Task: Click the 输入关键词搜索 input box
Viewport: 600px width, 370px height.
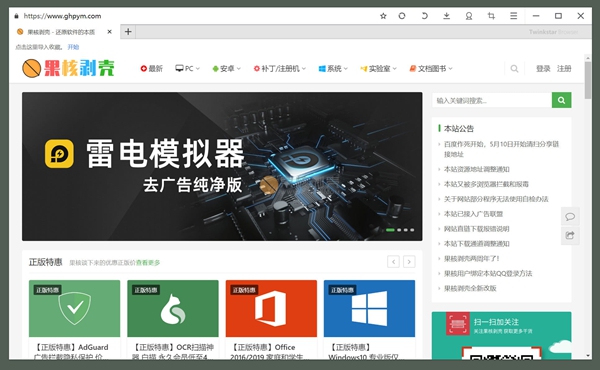Action: click(492, 100)
